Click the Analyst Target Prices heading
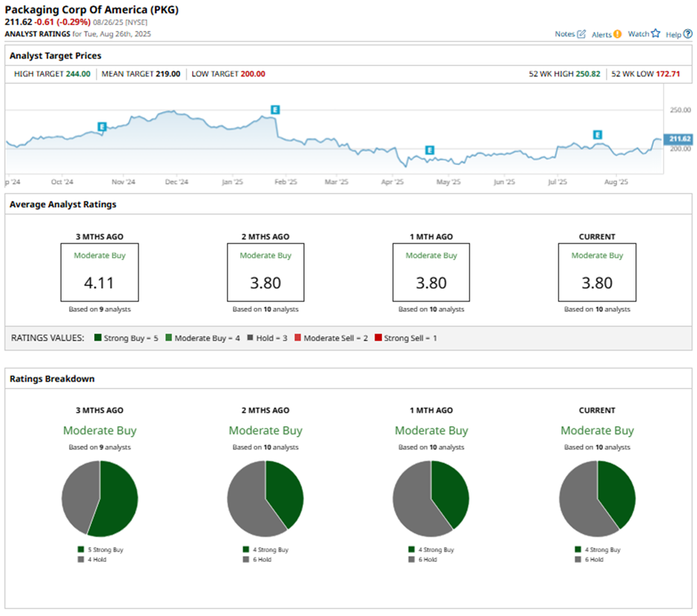 pos(56,56)
